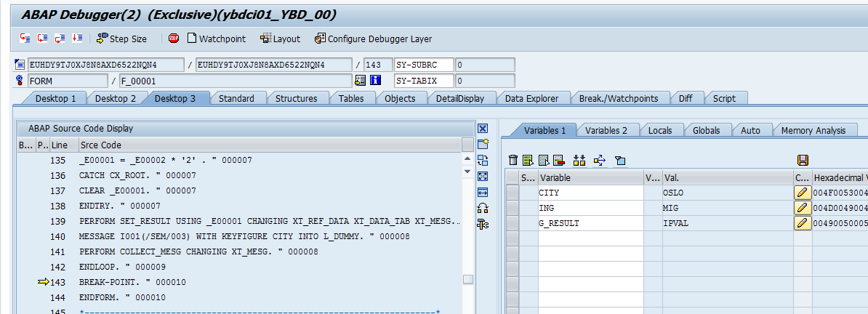Click the Continue execution icon

tap(77, 39)
